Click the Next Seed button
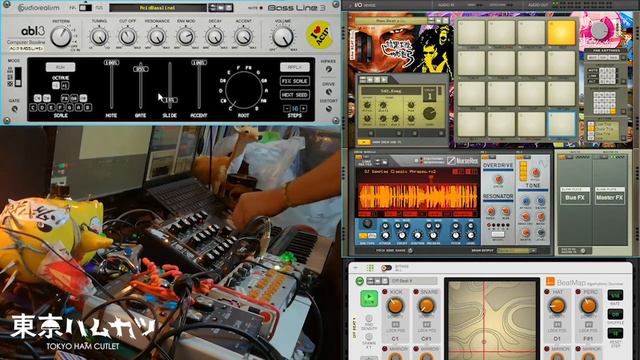Viewport: 640px width, 360px height. 294,95
